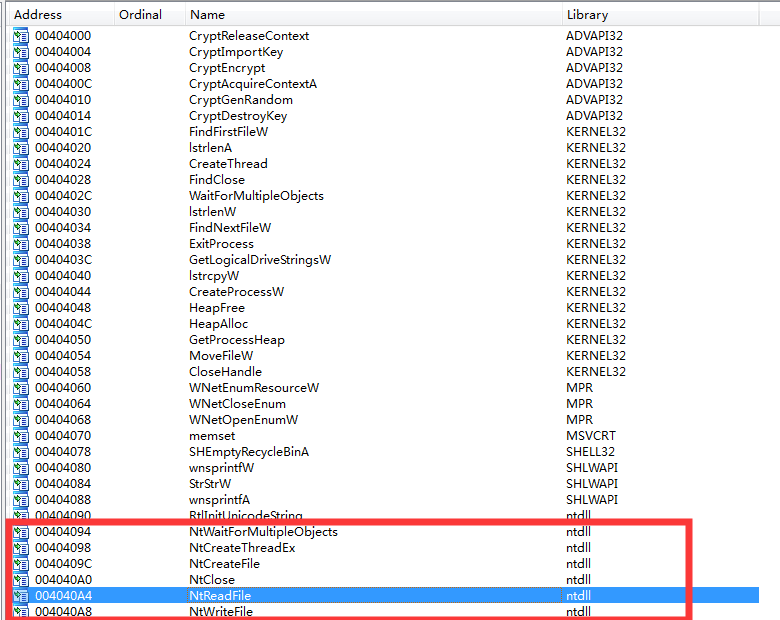Click SHLWAPI library of StrStrW row
The image size is (780, 620).
(592, 484)
